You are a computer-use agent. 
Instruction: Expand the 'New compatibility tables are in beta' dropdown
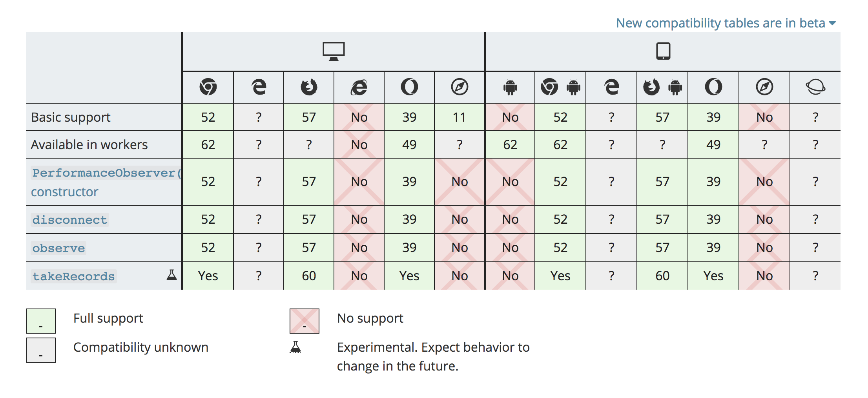click(x=726, y=23)
